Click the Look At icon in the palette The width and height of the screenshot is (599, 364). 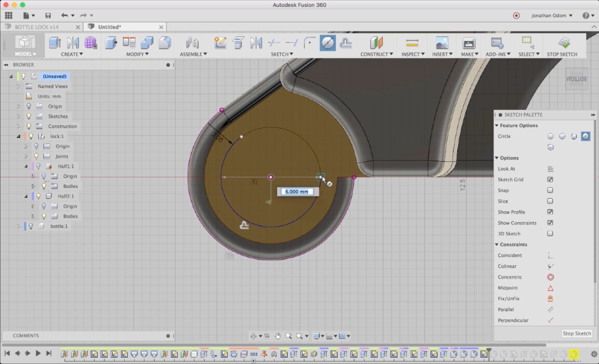[x=550, y=169]
